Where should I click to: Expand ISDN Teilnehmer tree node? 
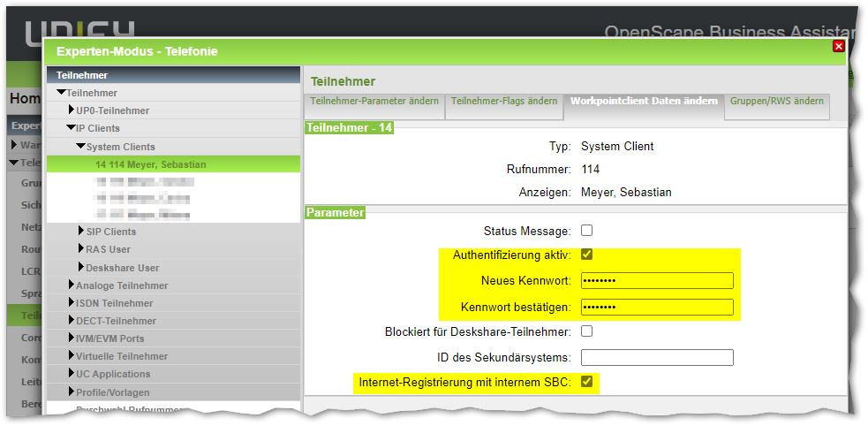point(72,302)
